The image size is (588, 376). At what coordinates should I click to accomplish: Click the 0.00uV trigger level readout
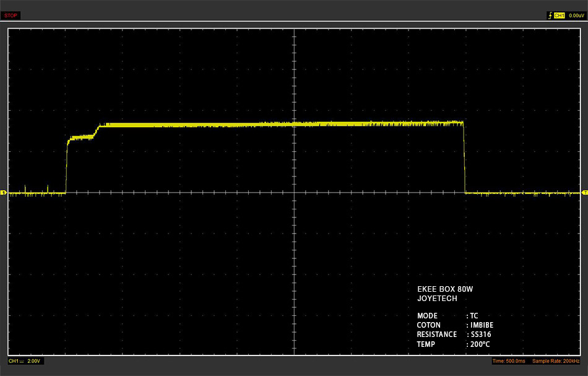576,15
